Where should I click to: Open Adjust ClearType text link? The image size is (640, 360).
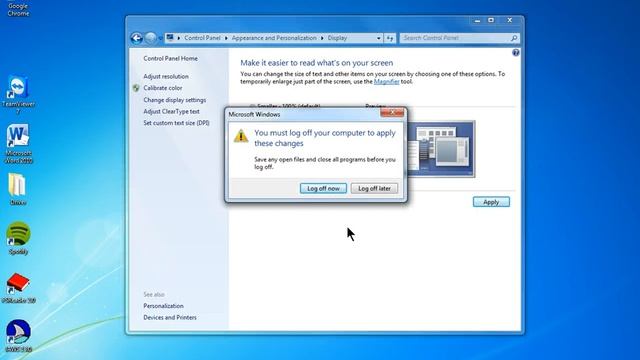tap(171, 111)
